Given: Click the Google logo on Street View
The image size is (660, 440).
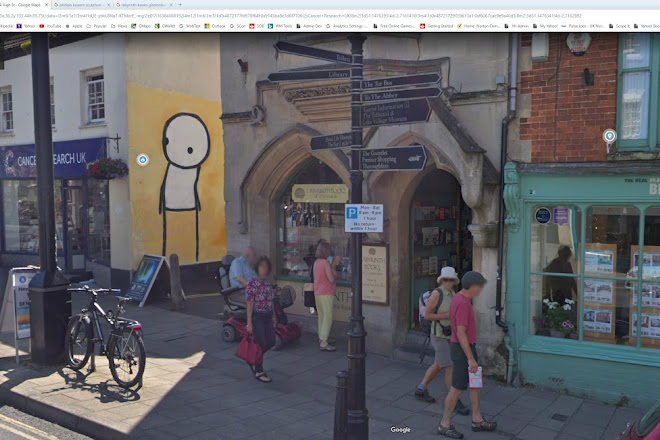Looking at the screenshot, I should (x=400, y=429).
